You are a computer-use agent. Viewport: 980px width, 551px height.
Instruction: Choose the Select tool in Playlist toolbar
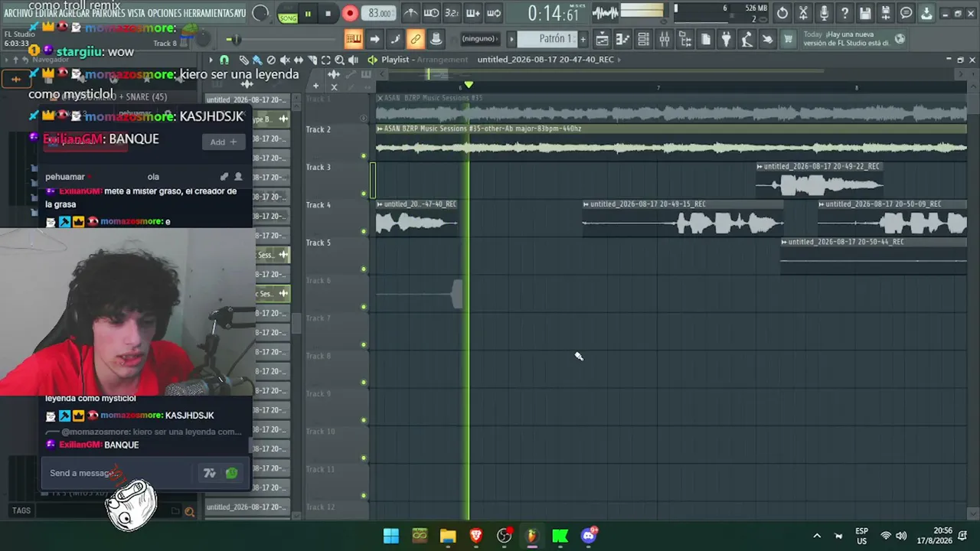326,60
